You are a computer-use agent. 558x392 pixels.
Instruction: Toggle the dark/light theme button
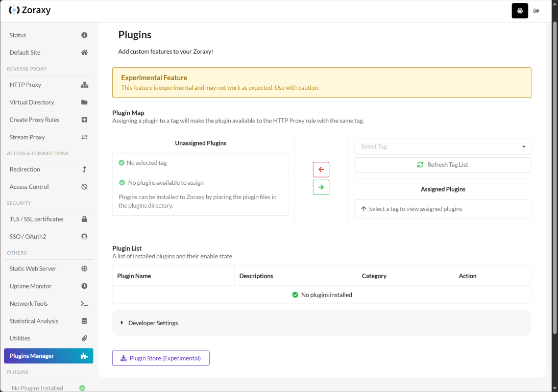(520, 11)
